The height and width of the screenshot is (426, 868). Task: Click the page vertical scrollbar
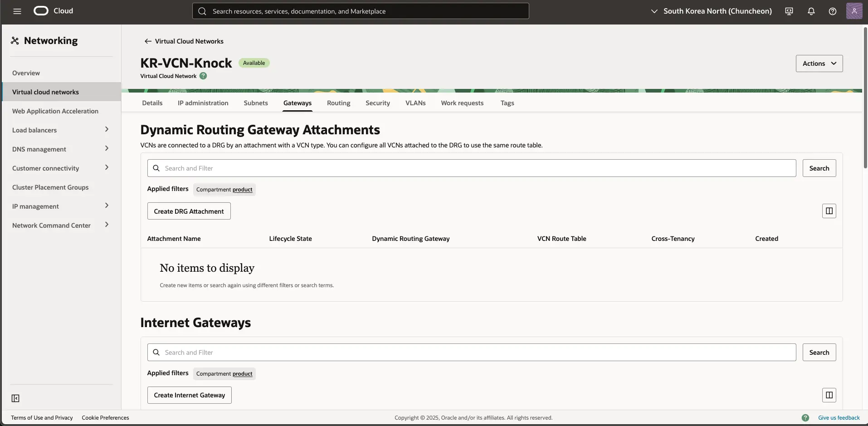(x=865, y=98)
